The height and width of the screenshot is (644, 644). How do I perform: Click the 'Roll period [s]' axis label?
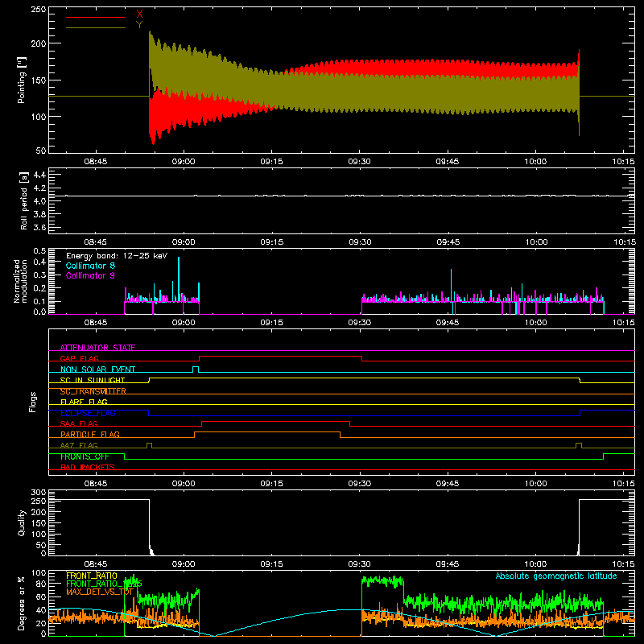24,200
